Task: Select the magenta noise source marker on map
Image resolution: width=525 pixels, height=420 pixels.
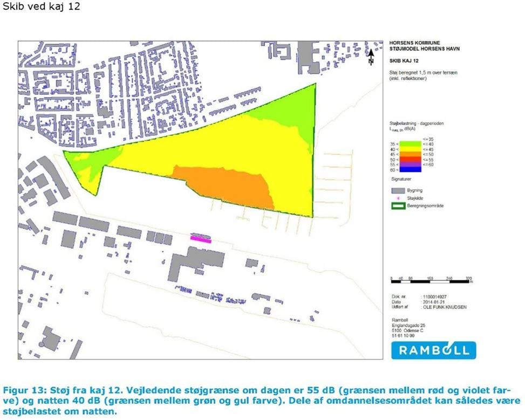Action: [201, 239]
